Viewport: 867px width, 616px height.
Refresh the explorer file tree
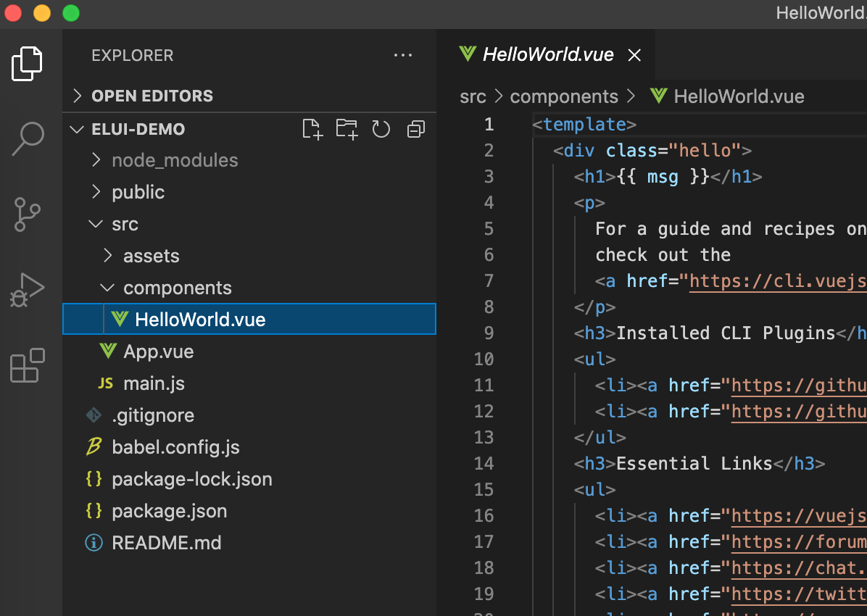[x=381, y=130]
